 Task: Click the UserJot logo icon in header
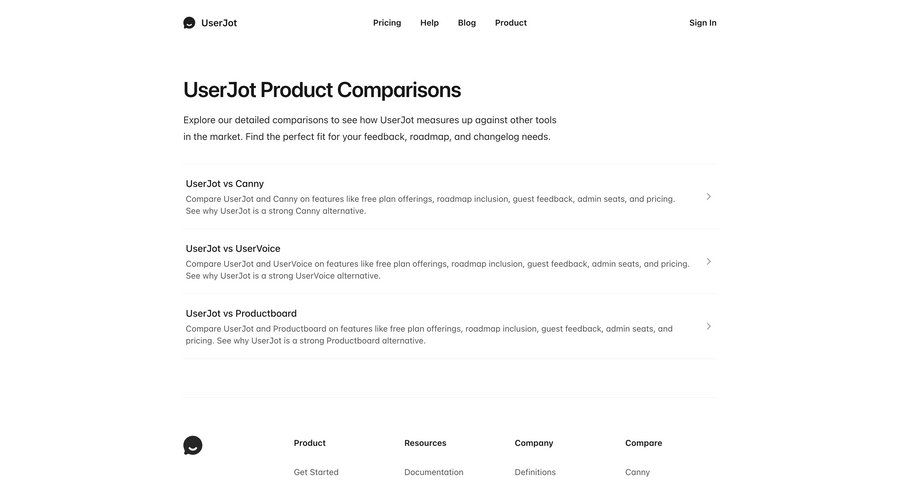(x=189, y=23)
